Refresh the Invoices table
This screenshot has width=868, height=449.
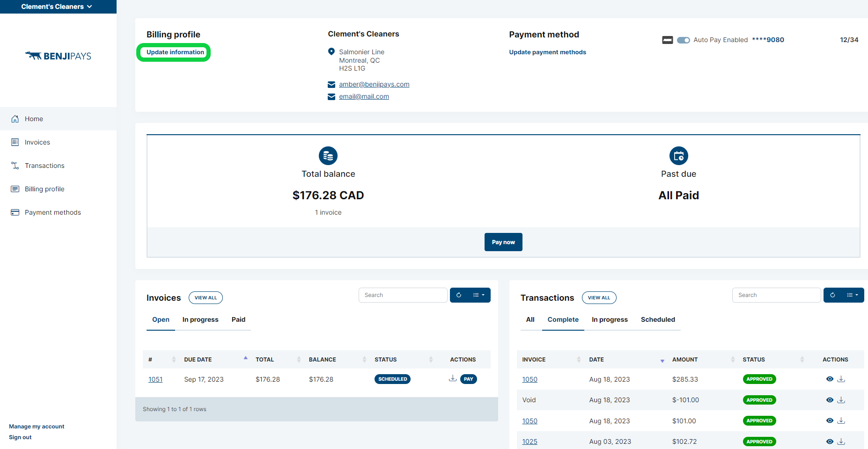tap(459, 295)
